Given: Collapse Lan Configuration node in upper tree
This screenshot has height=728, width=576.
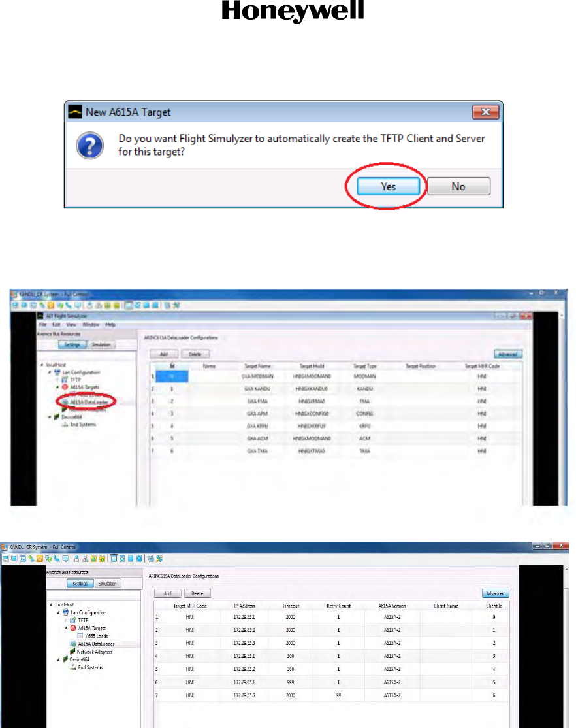Looking at the screenshot, I should coord(50,372).
